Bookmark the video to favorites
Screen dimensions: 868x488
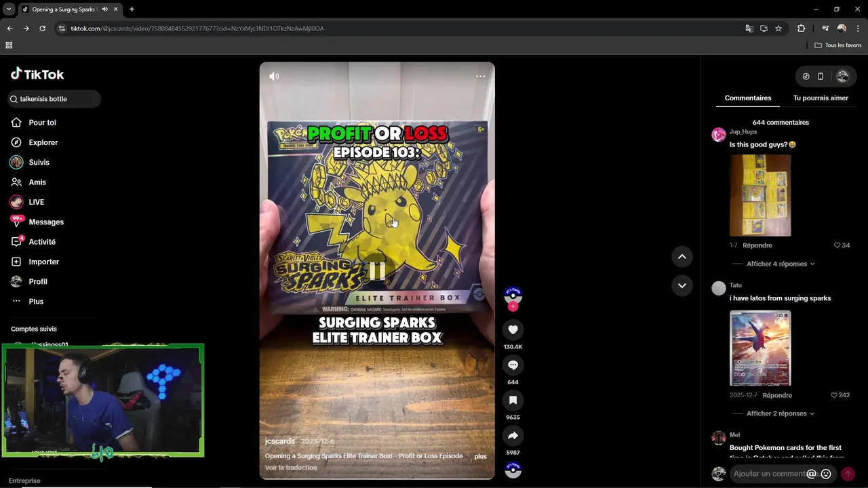[513, 400]
